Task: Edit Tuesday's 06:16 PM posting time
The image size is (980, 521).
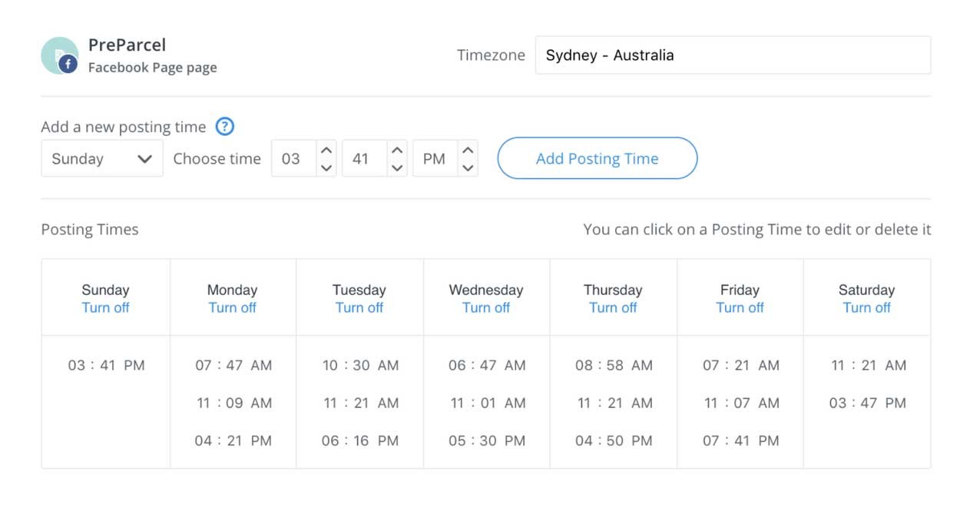Action: pyautogui.click(x=360, y=440)
